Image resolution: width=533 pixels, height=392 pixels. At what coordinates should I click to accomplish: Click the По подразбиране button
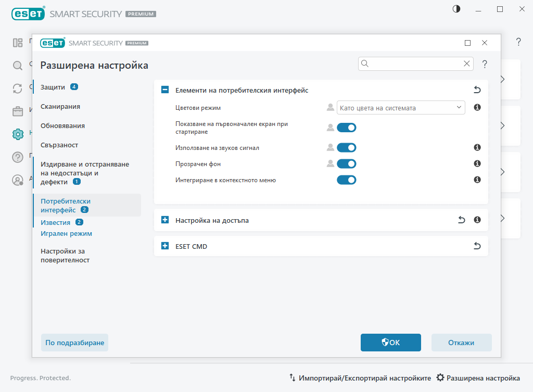(74, 343)
